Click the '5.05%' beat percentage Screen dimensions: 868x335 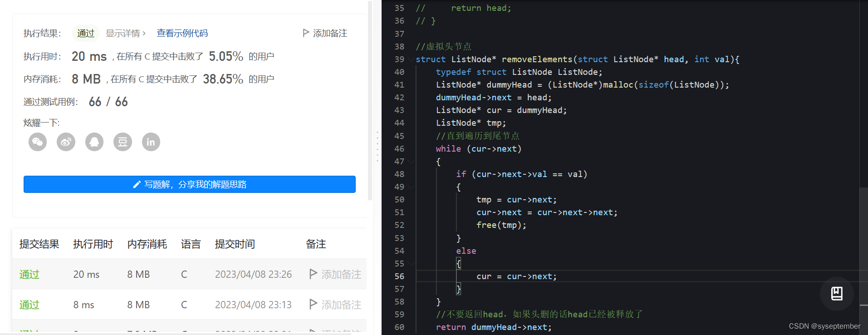point(226,56)
